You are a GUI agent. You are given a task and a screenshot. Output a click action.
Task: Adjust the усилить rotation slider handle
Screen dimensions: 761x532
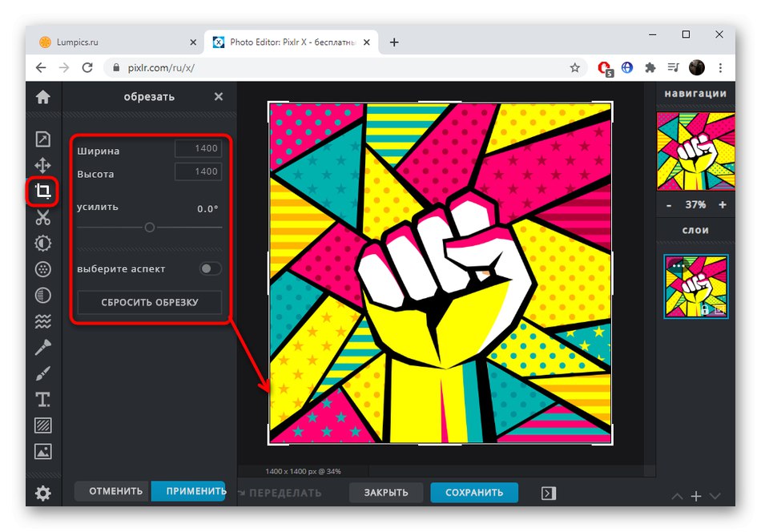click(150, 228)
